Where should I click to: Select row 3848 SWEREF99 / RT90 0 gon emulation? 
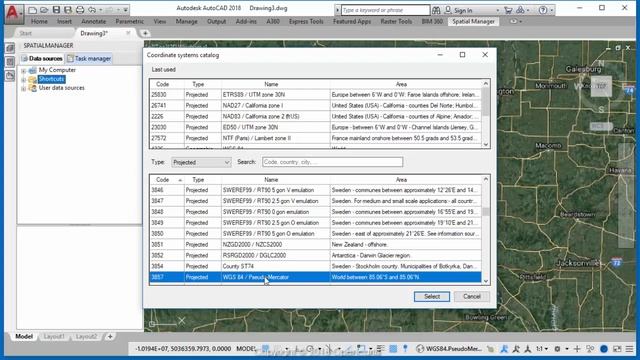[x=315, y=212]
